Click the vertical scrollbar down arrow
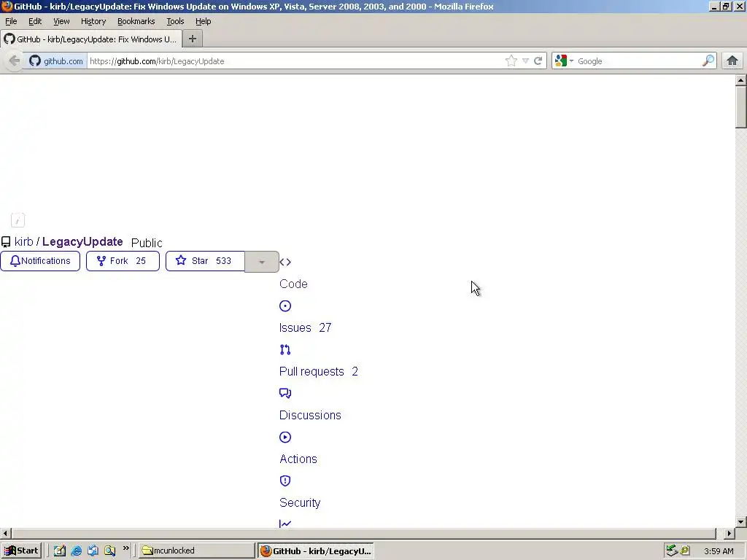Image resolution: width=747 pixels, height=560 pixels. tap(741, 522)
